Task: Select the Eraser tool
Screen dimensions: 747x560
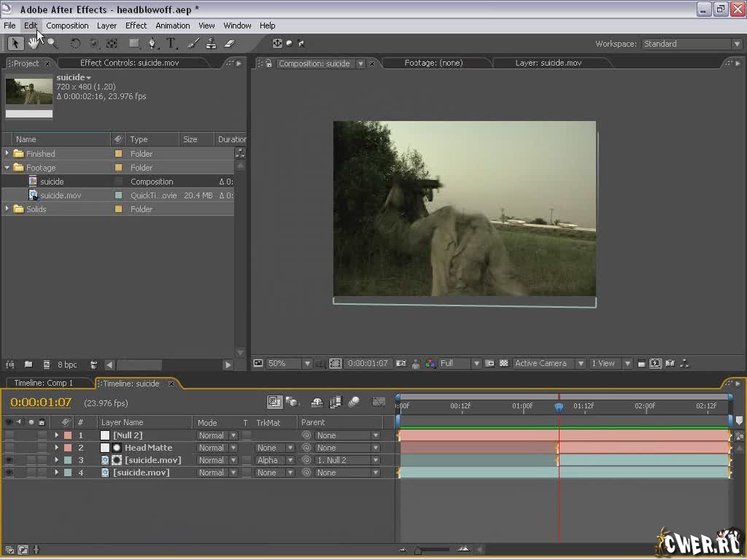Action: (229, 44)
